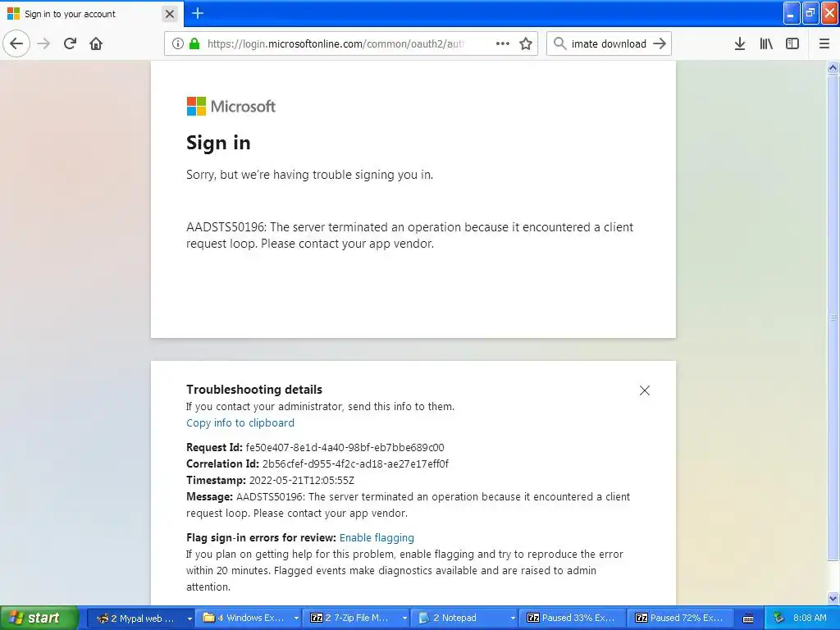Close the Troubleshooting details panel
The height and width of the screenshot is (630, 840).
[645, 390]
